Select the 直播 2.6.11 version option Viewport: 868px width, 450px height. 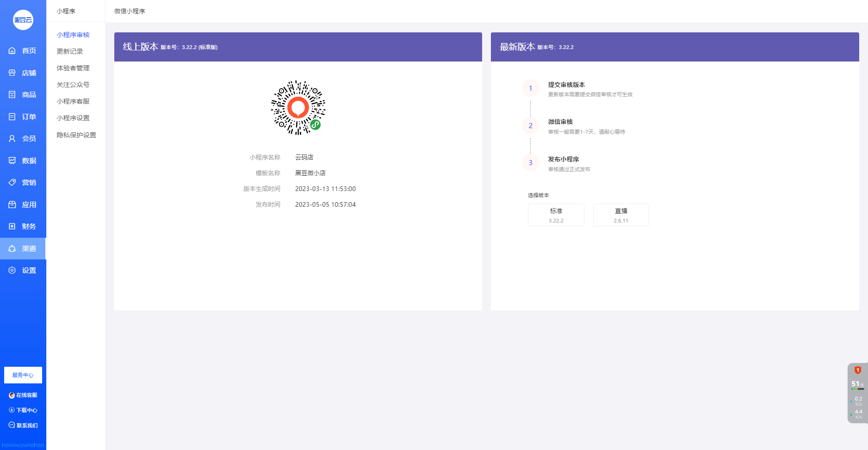tap(621, 215)
